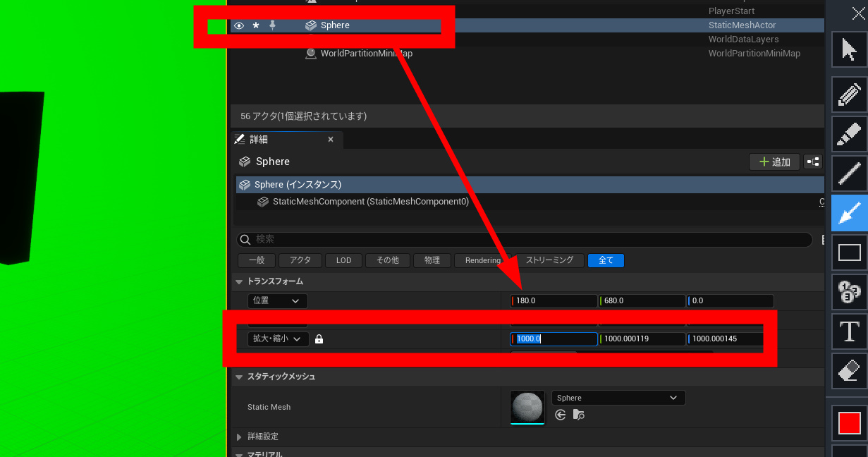Click the 追加 add component button
Image resolution: width=868 pixels, height=457 pixels.
[x=774, y=162]
